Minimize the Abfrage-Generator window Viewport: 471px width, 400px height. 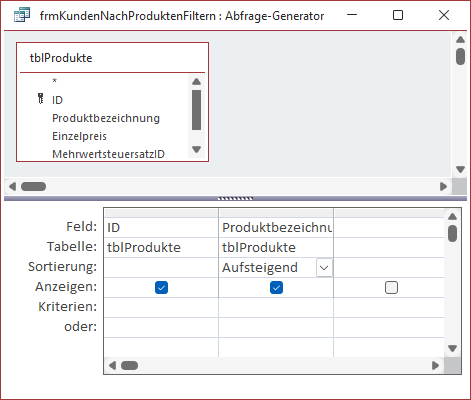(352, 15)
